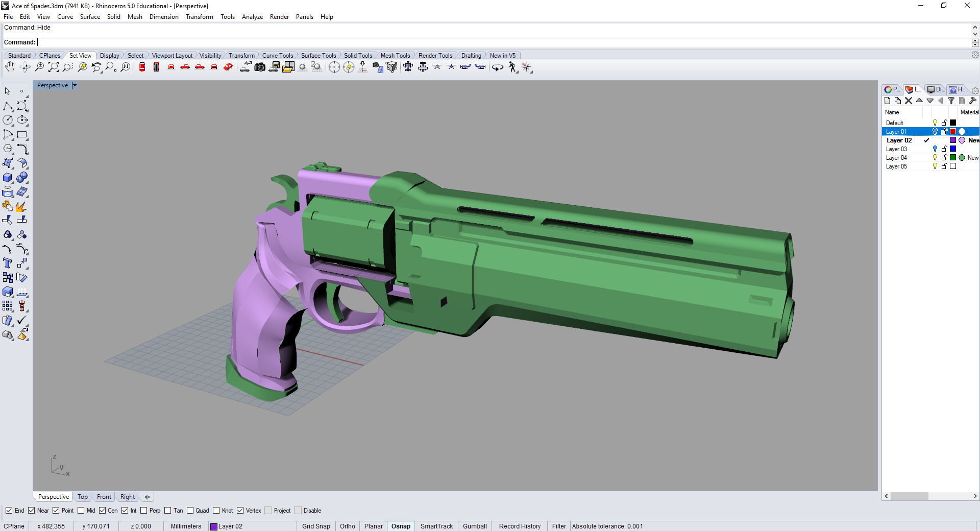The height and width of the screenshot is (531, 980).
Task: Toggle the Vertex osnap checkbox
Action: pyautogui.click(x=240, y=511)
